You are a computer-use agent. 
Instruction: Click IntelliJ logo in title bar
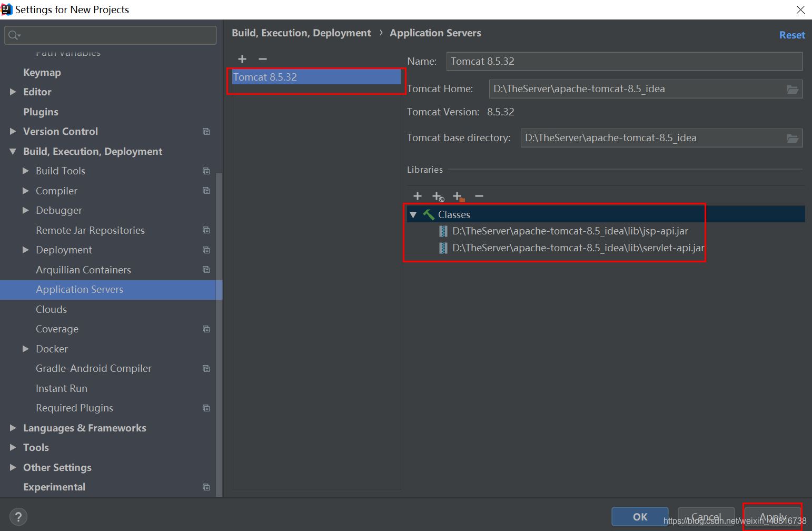pos(7,9)
